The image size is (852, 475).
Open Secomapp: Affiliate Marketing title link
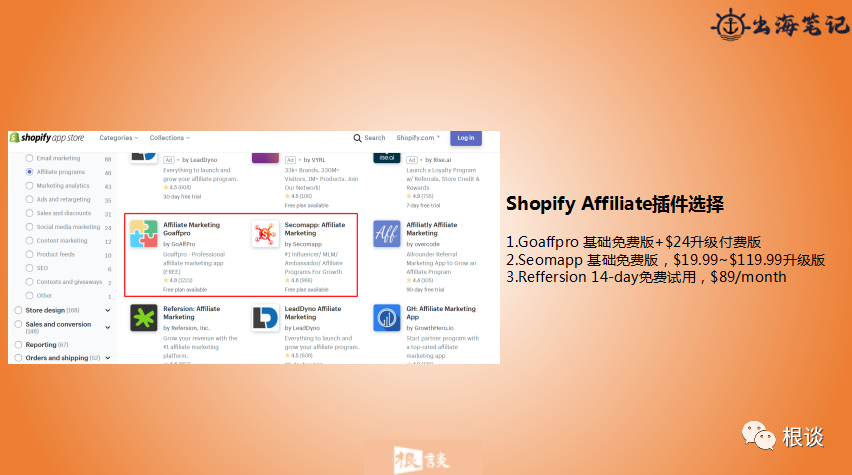(315, 229)
